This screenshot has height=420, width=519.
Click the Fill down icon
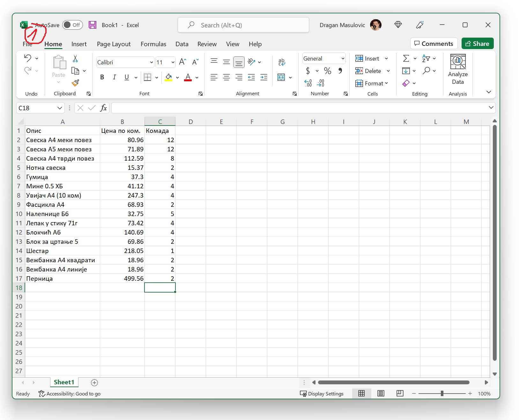406,71
